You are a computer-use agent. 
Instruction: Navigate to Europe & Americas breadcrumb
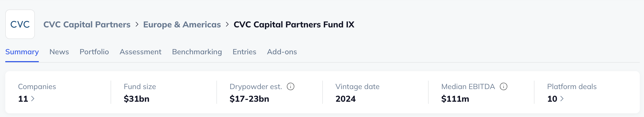(182, 25)
